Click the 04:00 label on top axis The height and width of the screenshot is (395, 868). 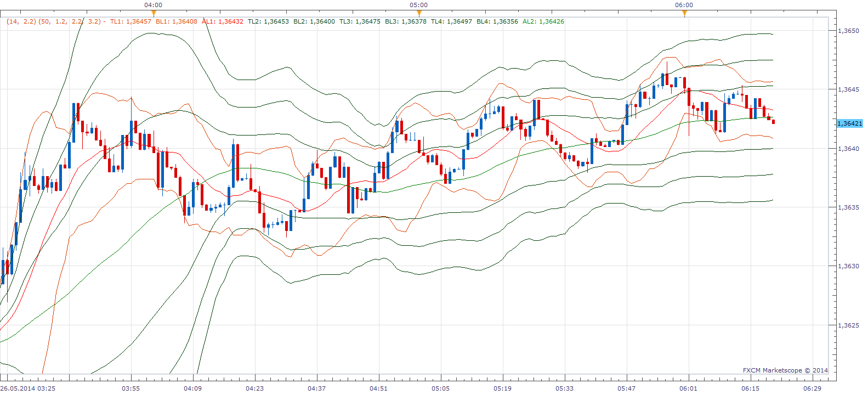(154, 5)
